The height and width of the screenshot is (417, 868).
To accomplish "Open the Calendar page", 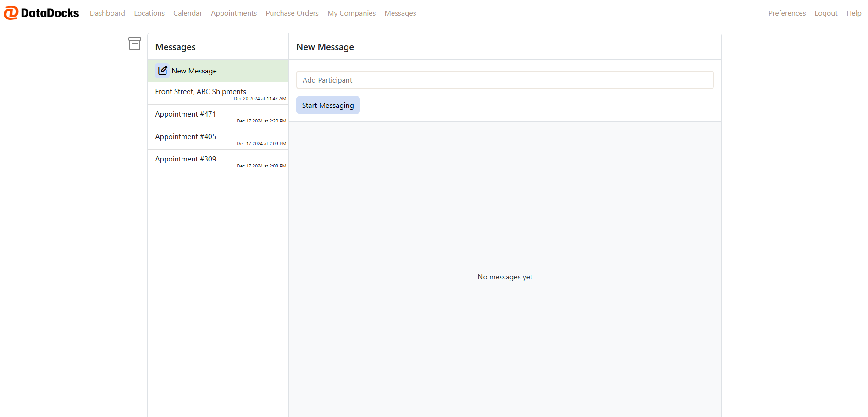I will [188, 13].
